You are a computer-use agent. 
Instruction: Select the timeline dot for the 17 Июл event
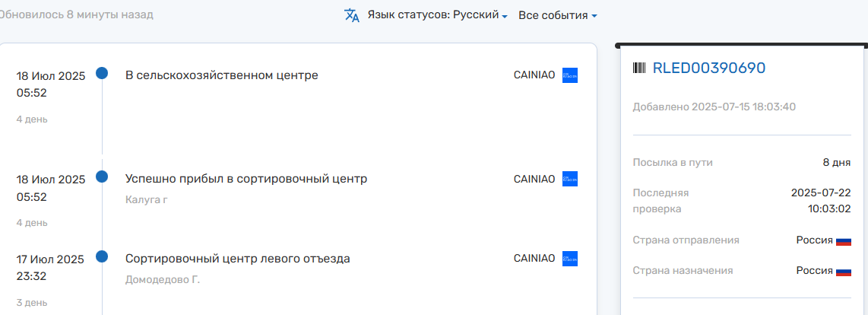(x=102, y=256)
